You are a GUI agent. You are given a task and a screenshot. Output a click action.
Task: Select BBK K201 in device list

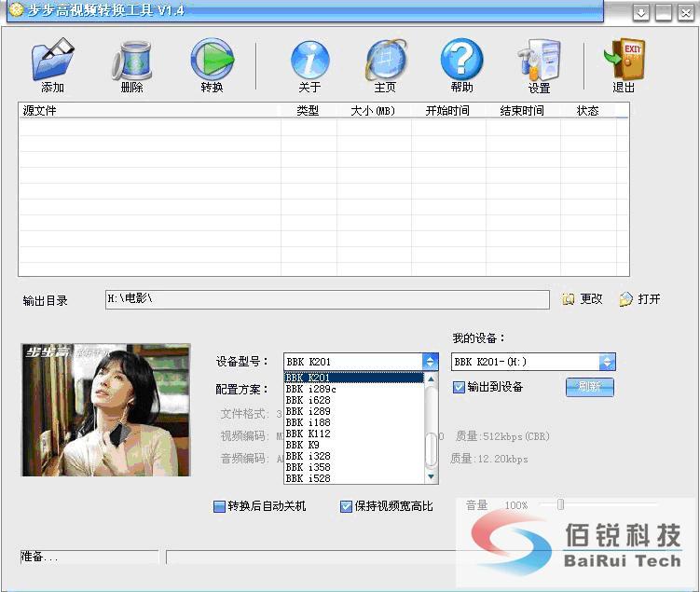[353, 378]
